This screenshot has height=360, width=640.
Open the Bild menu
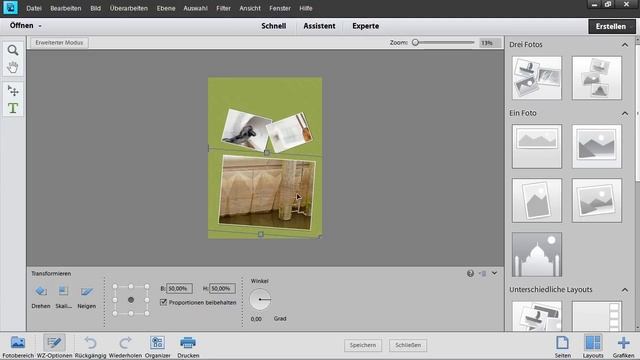pyautogui.click(x=96, y=8)
